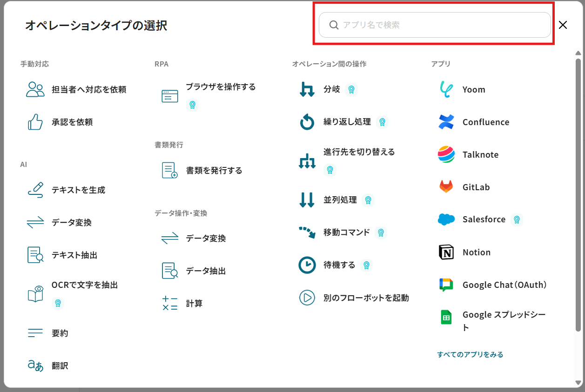The height and width of the screenshot is (392, 585).
Task: Select the 繰り返し処理 label
Action: coord(347,122)
